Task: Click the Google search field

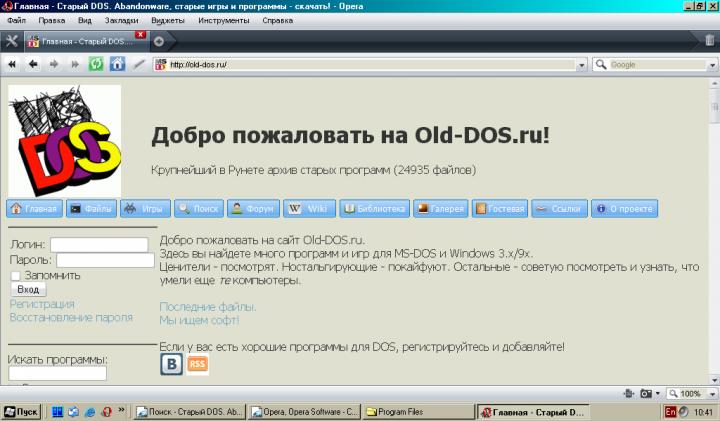Action: 658,65
